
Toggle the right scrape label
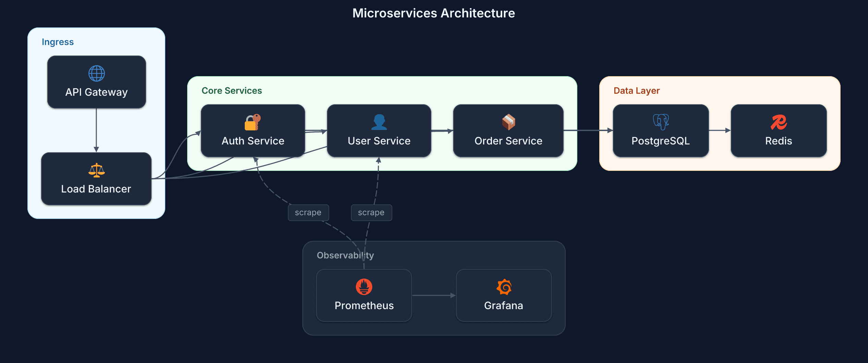point(371,212)
